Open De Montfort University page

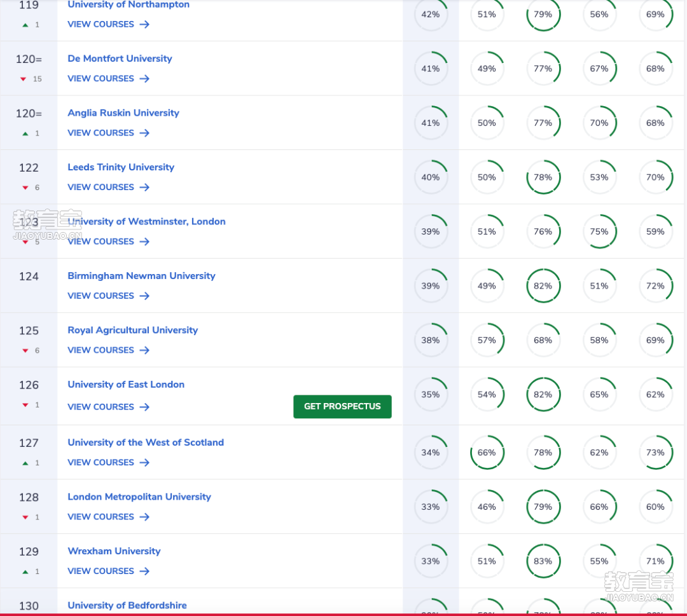[x=120, y=58]
